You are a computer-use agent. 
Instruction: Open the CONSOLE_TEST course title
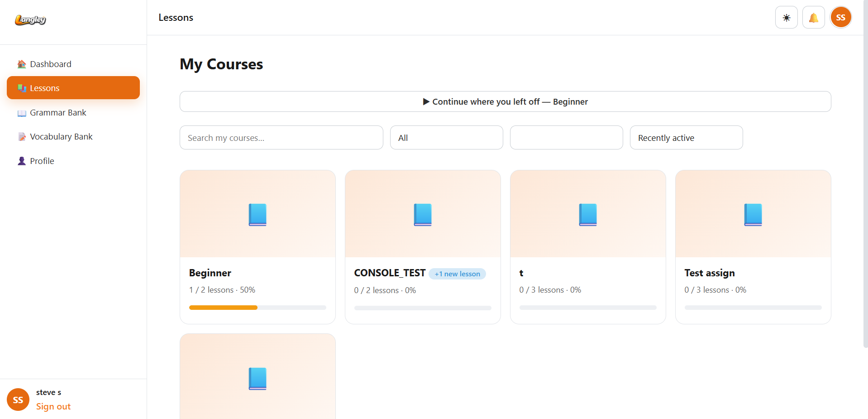pos(390,273)
